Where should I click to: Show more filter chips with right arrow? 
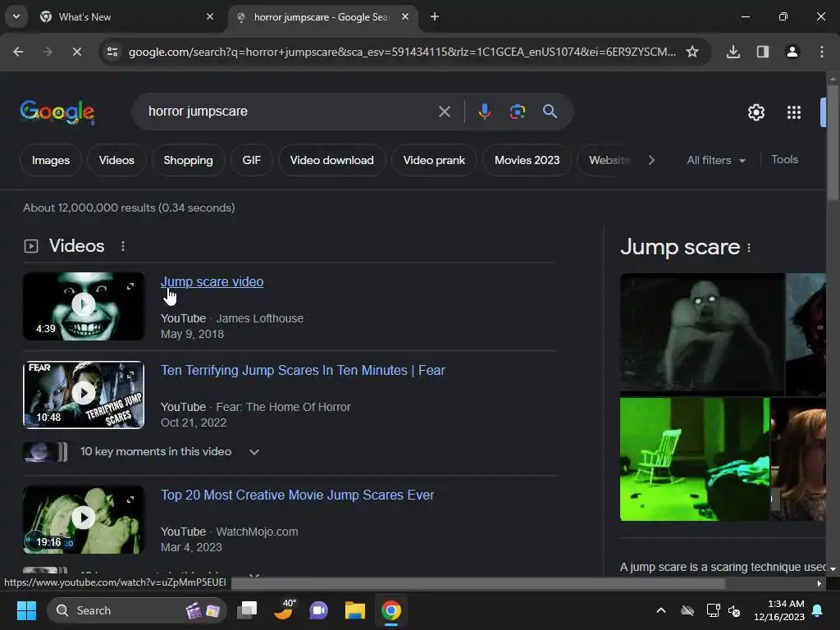pos(651,160)
